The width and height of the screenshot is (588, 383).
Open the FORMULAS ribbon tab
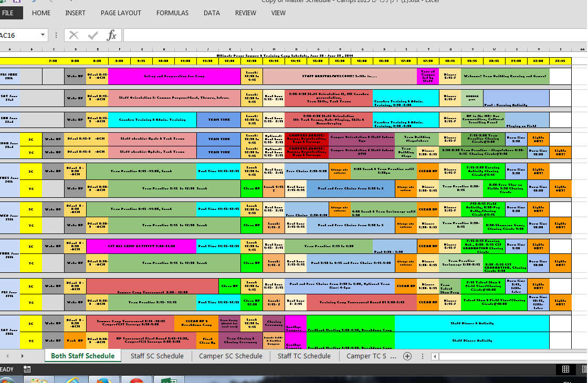pos(172,13)
